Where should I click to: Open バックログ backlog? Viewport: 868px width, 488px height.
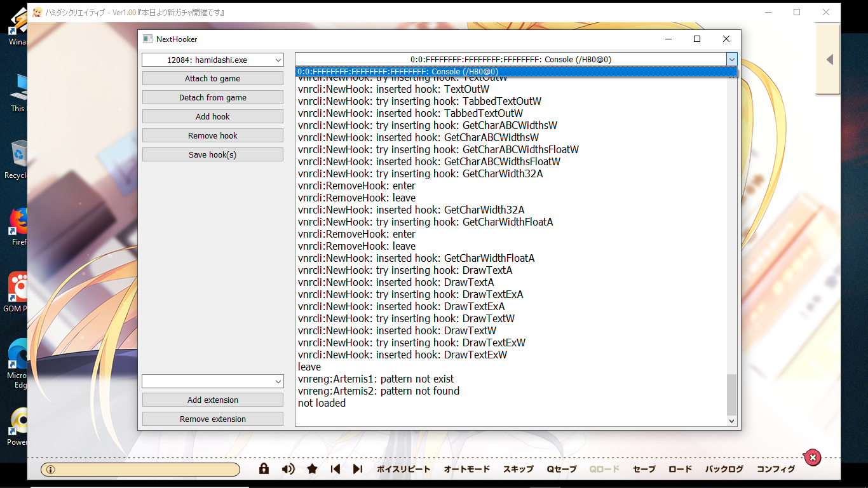pos(724,470)
